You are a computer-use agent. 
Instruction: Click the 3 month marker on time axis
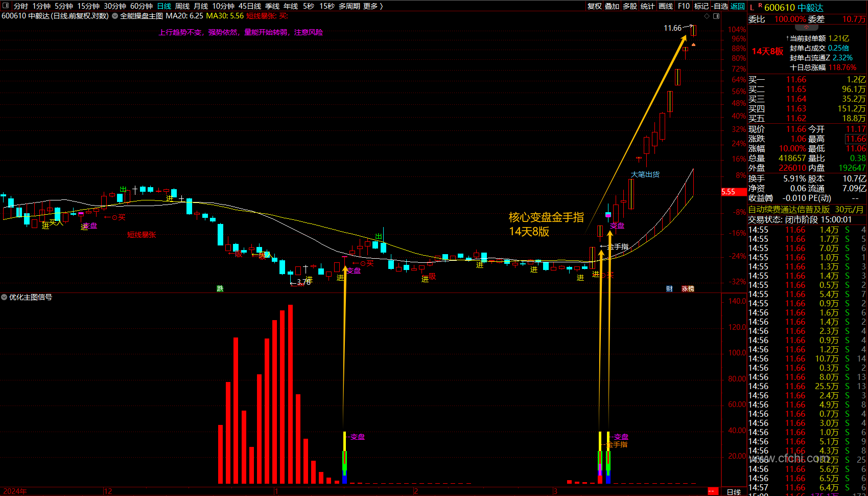(x=555, y=491)
